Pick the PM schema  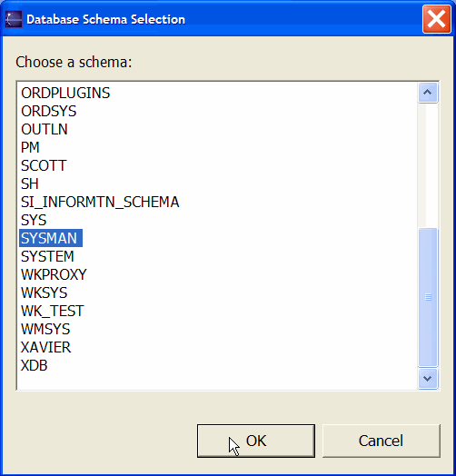30,147
